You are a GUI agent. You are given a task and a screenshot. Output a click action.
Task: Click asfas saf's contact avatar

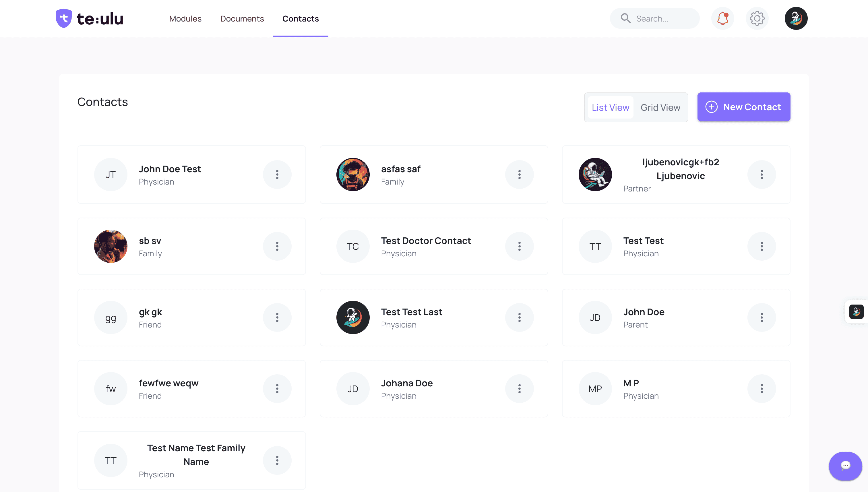[x=352, y=174]
